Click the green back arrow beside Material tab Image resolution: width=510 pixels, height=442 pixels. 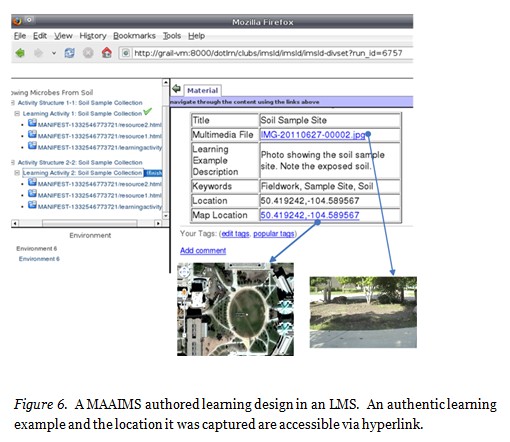[176, 89]
